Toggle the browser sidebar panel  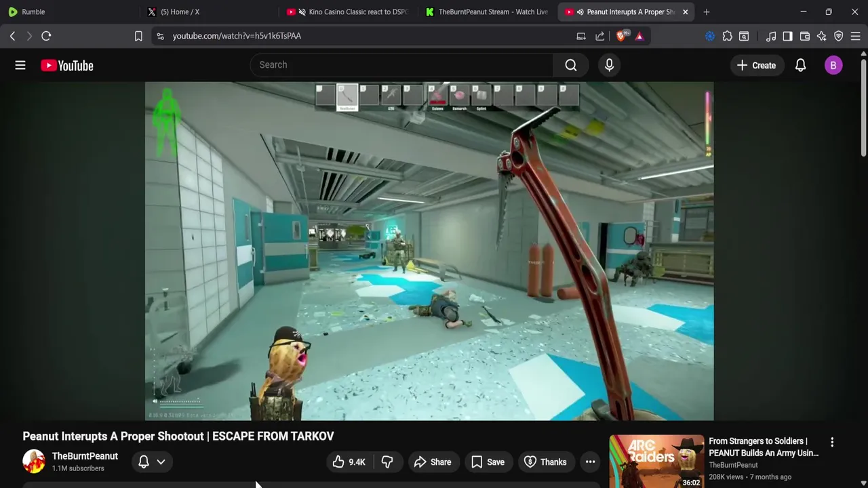[x=787, y=36]
